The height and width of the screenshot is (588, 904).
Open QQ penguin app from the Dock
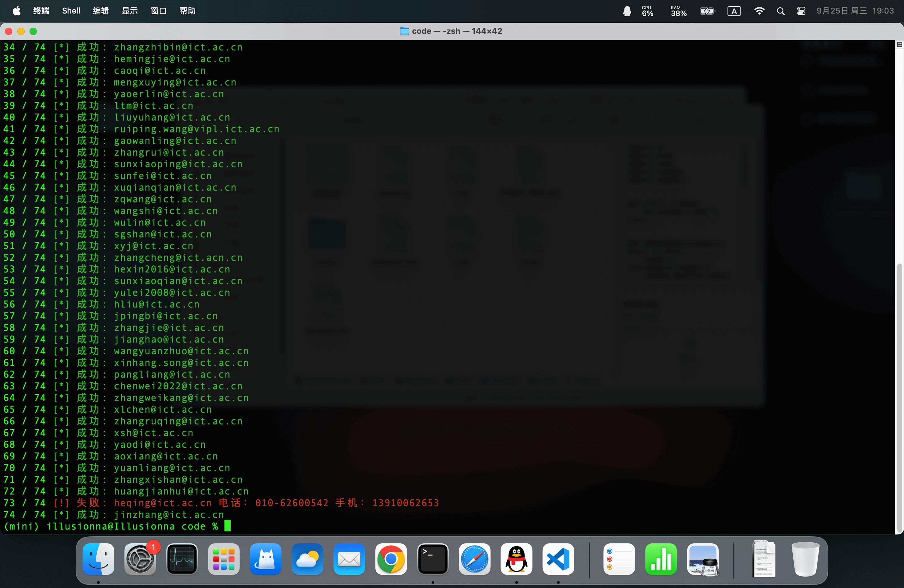pyautogui.click(x=516, y=559)
